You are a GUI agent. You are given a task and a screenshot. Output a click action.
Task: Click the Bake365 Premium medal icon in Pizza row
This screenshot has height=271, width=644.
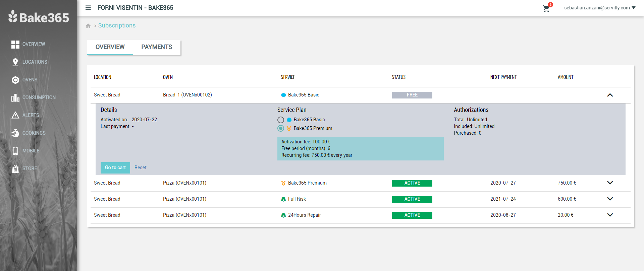point(283,183)
